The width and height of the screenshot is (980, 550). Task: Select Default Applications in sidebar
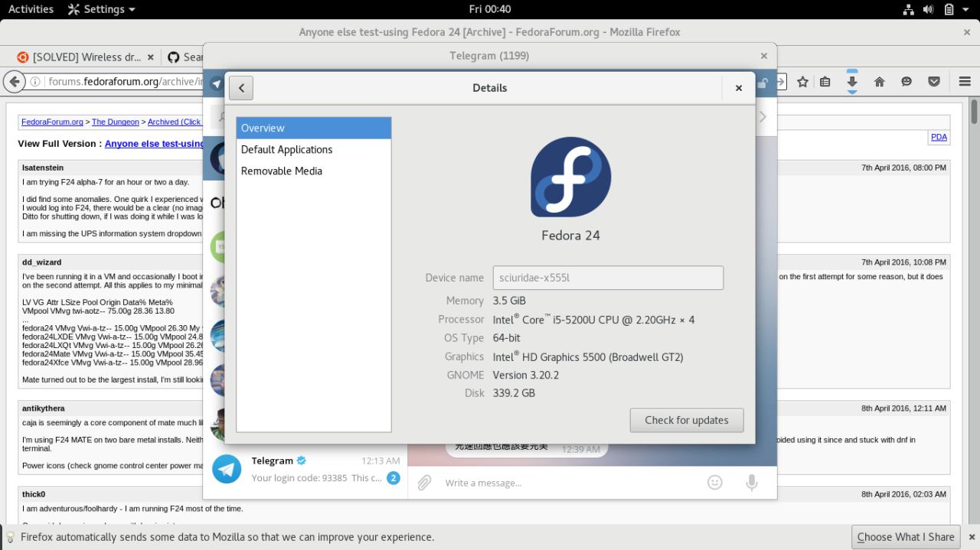click(286, 150)
